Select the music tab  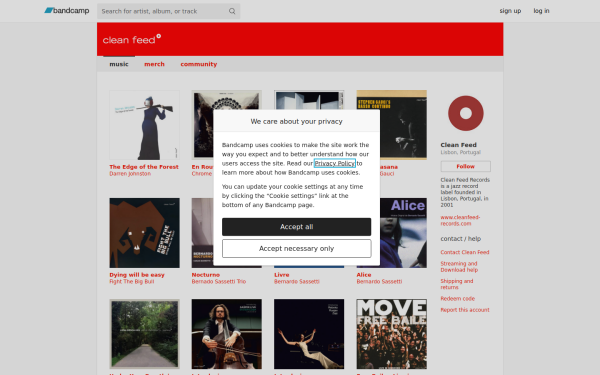119,64
